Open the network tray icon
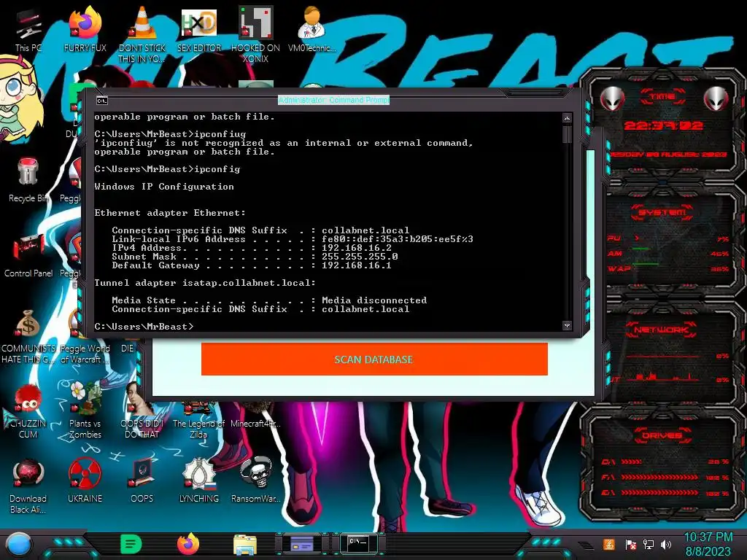Image resolution: width=747 pixels, height=560 pixels. [648, 544]
